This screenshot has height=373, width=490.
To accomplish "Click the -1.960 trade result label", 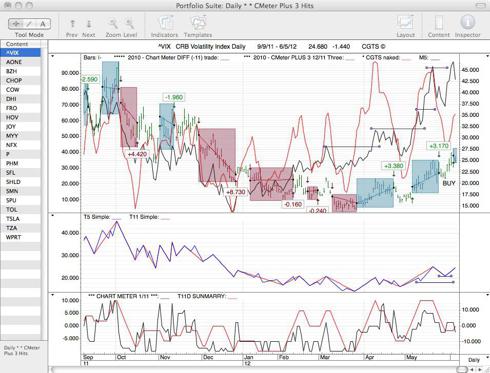I will 174,97.
